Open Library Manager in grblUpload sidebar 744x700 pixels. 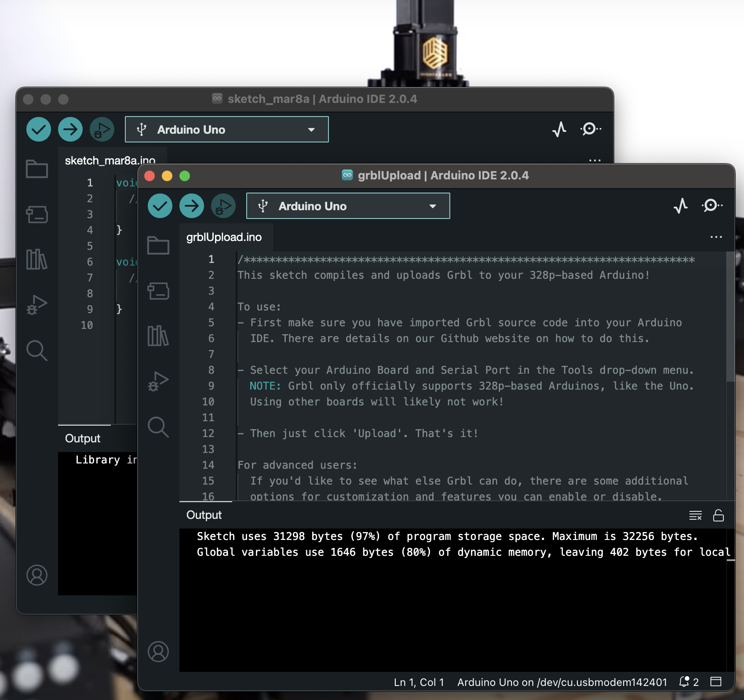click(158, 336)
